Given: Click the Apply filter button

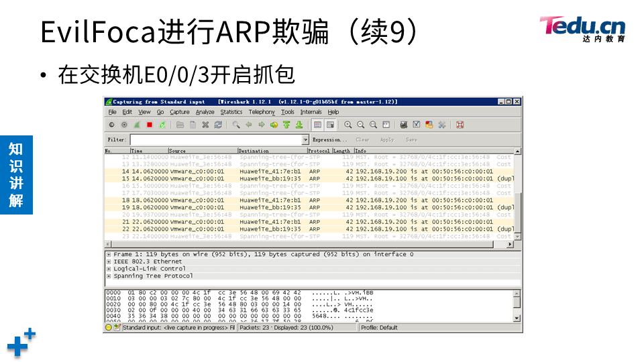Looking at the screenshot, I should tap(387, 140).
